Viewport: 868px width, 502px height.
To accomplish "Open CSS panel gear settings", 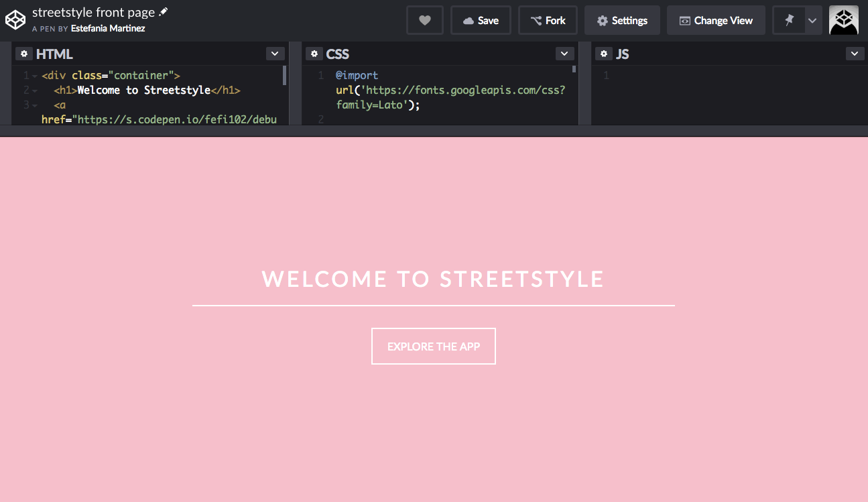I will [314, 54].
